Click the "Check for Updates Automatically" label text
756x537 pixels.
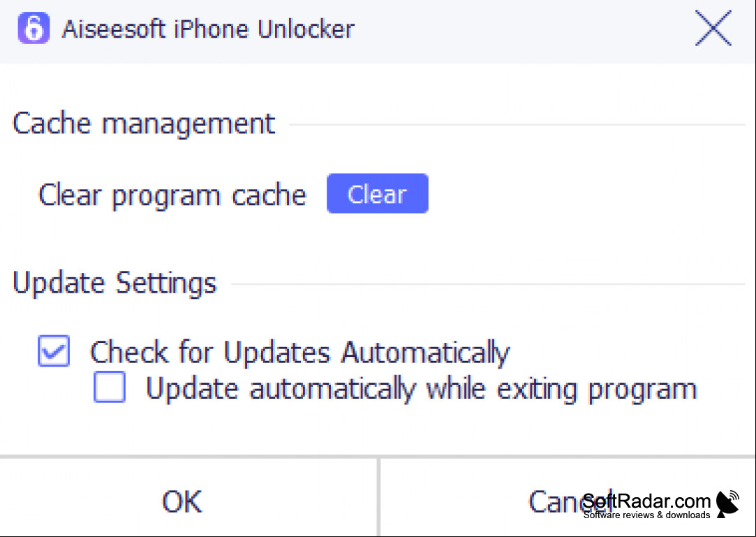300,352
